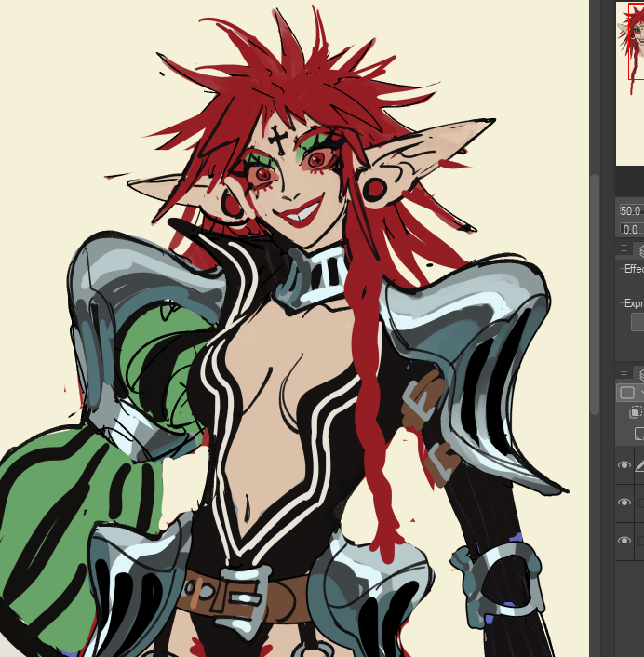This screenshot has height=657, width=644.
Task: Collapse the Expression color section label
Action: [x=634, y=303]
